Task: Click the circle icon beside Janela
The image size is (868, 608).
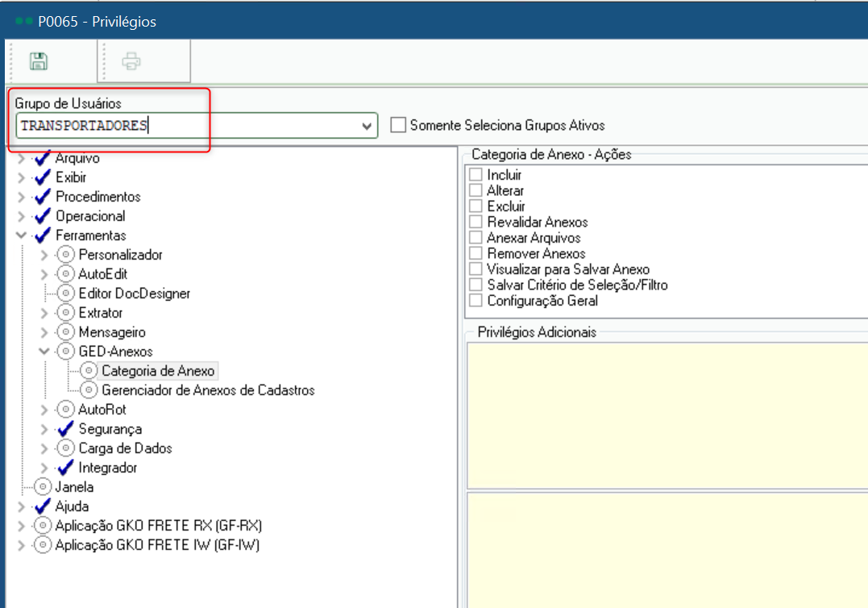Action: coord(43,487)
